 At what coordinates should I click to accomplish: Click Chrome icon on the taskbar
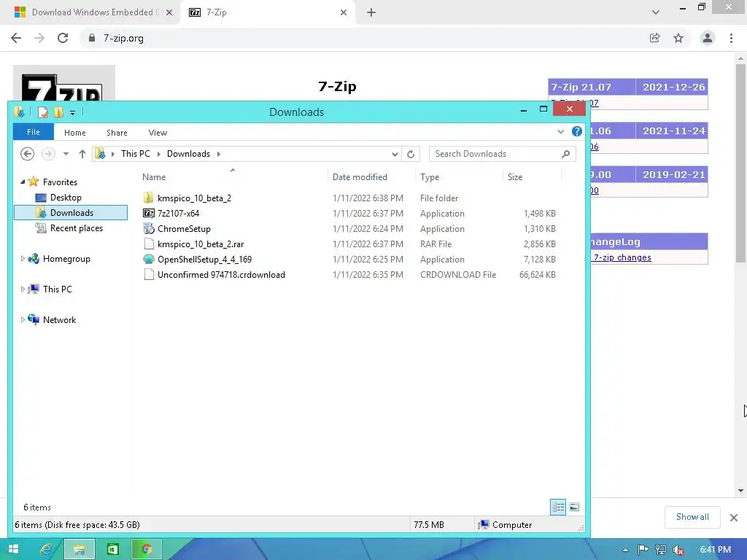(146, 549)
